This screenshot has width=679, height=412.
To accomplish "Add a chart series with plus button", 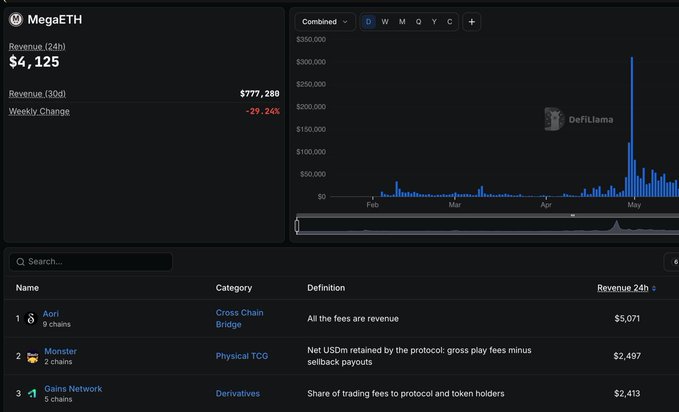I will [x=472, y=22].
